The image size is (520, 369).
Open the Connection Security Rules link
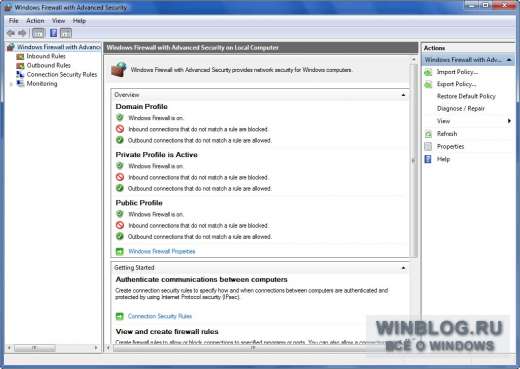(x=160, y=316)
